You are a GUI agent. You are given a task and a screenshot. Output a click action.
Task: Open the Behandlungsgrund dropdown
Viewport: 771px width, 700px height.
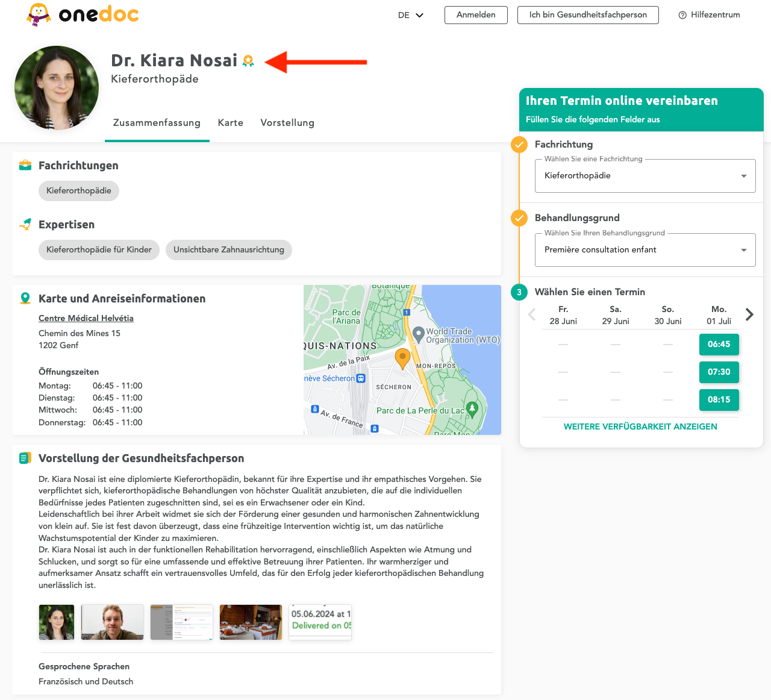tap(645, 250)
